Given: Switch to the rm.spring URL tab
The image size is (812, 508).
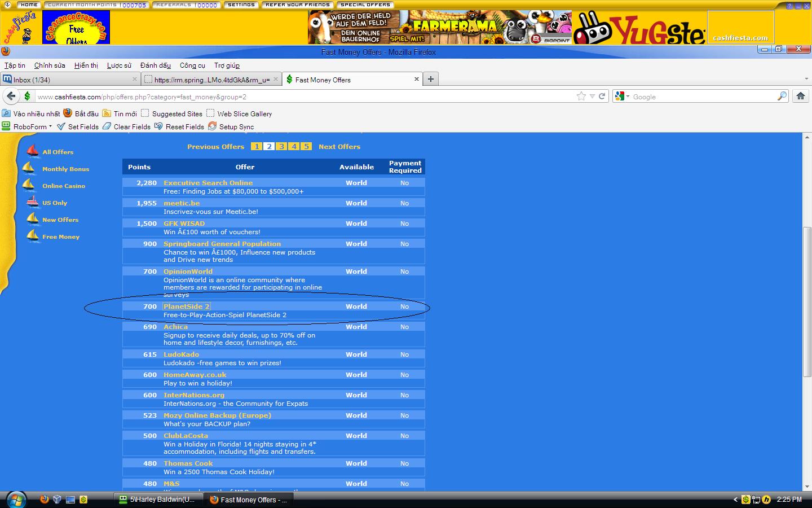Looking at the screenshot, I should [211, 80].
